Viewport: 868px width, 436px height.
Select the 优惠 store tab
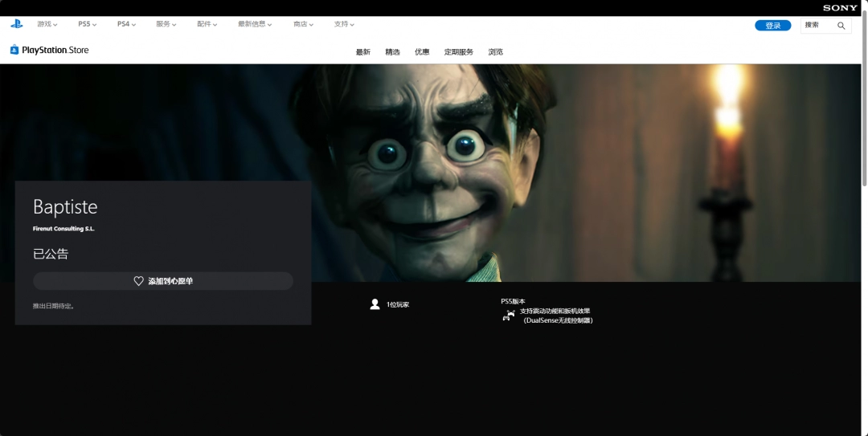click(x=422, y=52)
